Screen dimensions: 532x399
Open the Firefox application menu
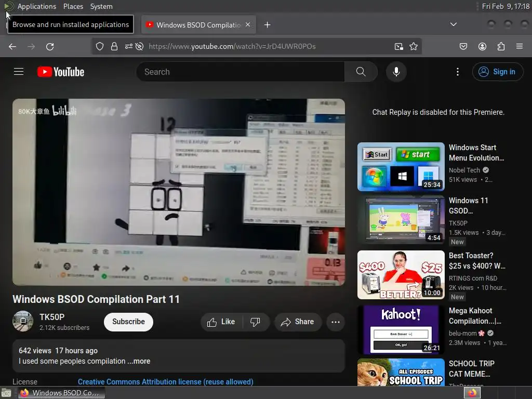point(520,46)
